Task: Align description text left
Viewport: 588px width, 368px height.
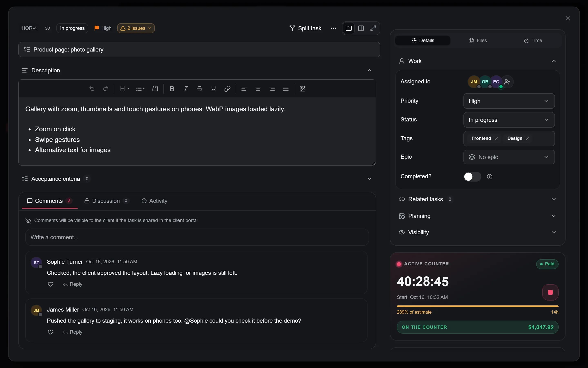Action: click(244, 89)
